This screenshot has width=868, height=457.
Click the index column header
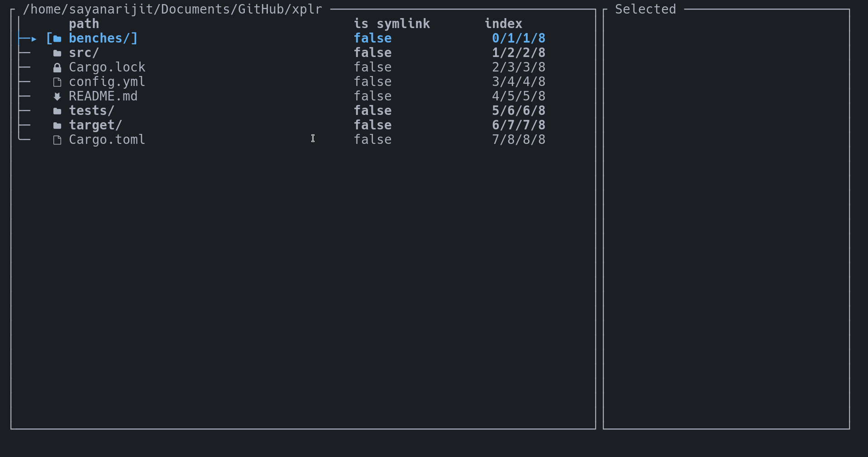[x=503, y=24]
